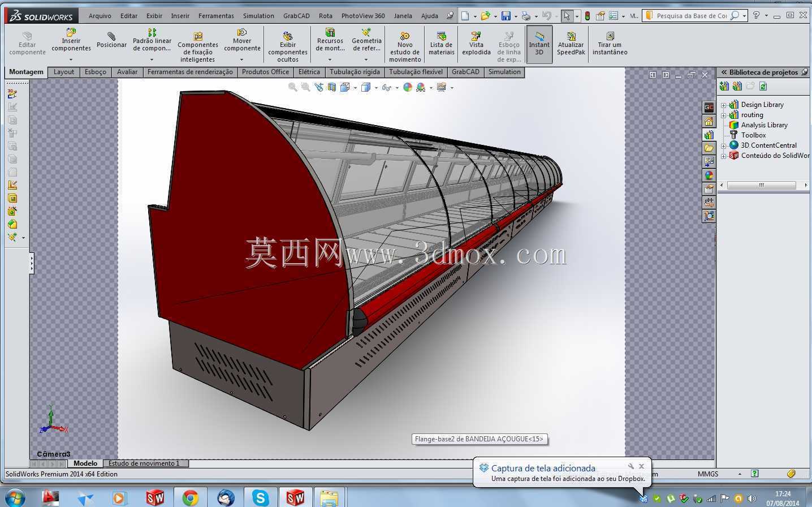The width and height of the screenshot is (812, 507).
Task: Click the Windows Start button
Action: 15,497
